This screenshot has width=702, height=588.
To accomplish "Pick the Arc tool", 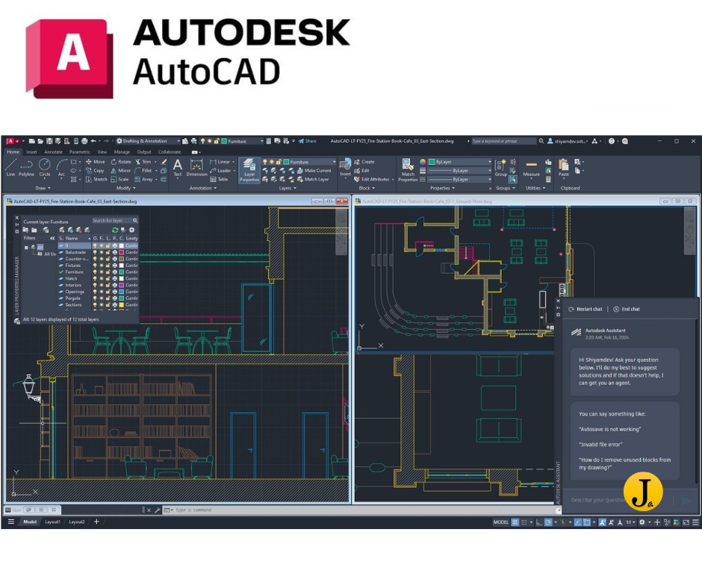I will [x=61, y=167].
